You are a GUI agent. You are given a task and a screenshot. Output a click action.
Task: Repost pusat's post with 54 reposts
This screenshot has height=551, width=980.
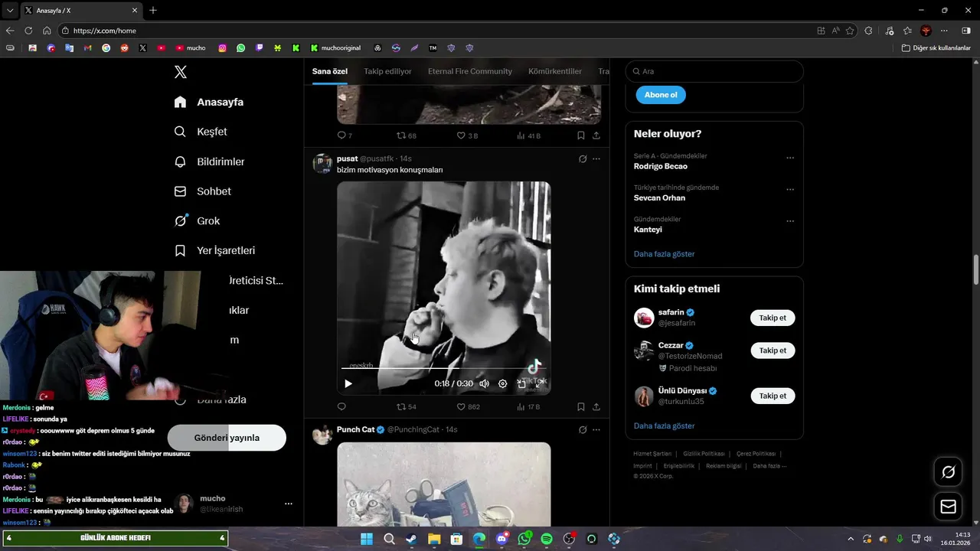407,406
